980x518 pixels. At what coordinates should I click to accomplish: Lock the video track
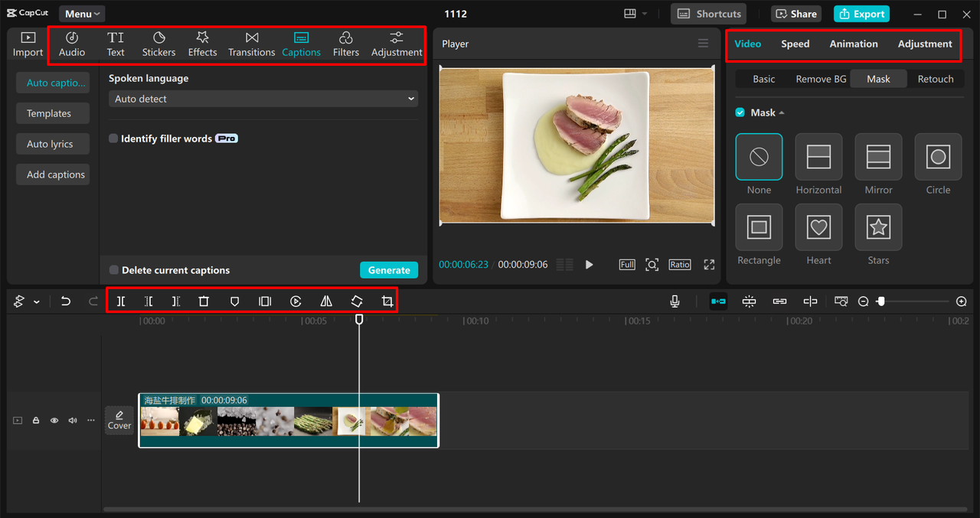tap(36, 420)
